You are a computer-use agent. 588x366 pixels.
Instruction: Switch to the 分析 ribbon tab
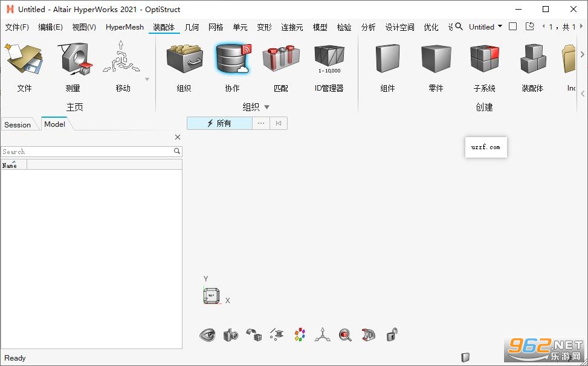click(x=368, y=27)
